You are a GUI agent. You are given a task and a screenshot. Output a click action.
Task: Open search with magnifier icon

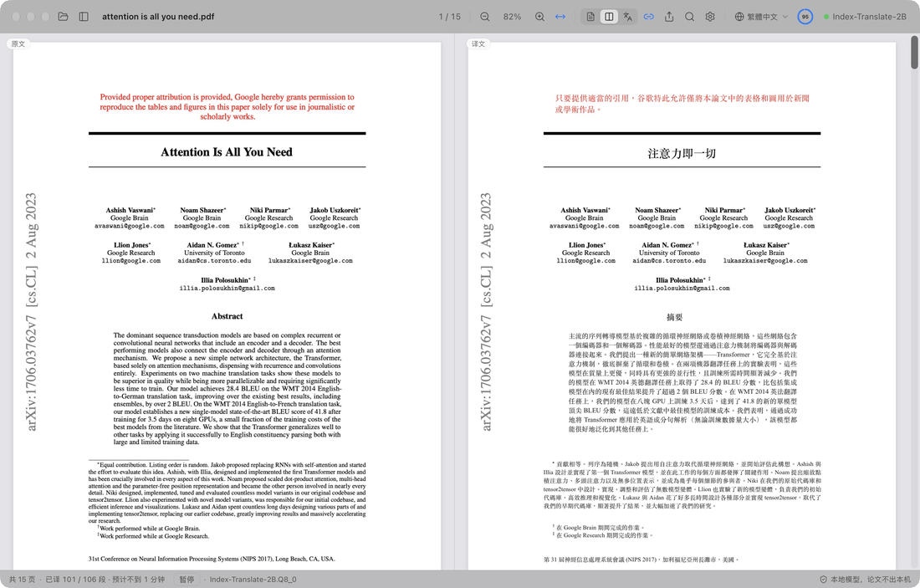(x=689, y=17)
